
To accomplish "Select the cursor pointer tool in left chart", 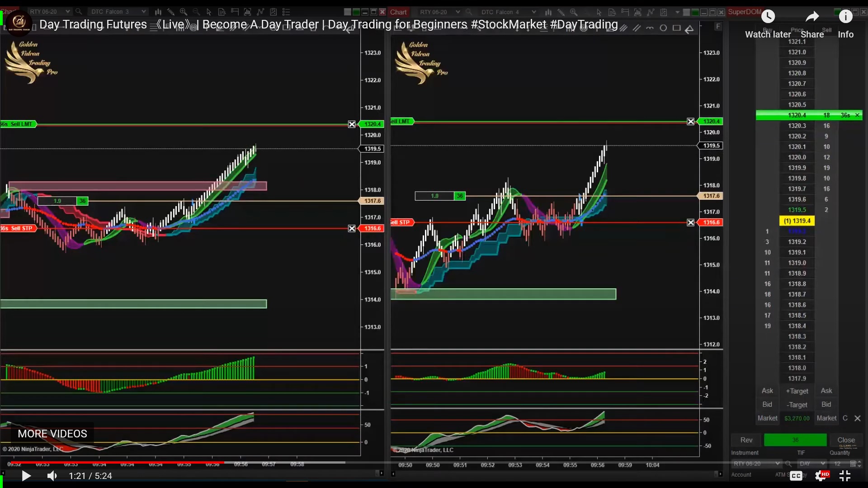I will 209,12.
